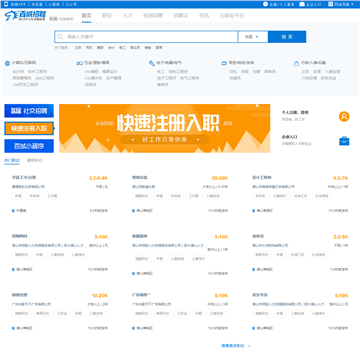Open the 电子/电器/电气 category heading
This screenshot has height=360, width=360.
[169, 63]
